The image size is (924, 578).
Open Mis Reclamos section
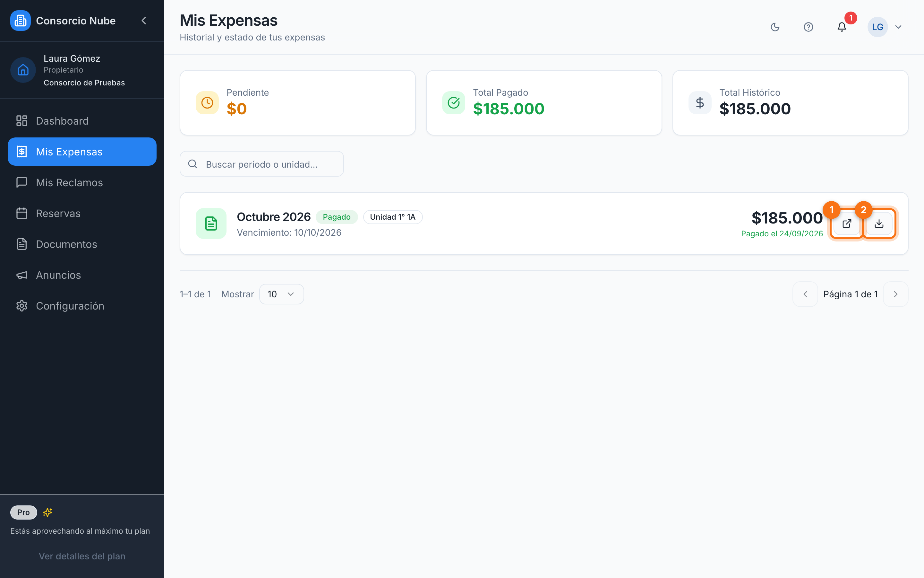pos(82,182)
